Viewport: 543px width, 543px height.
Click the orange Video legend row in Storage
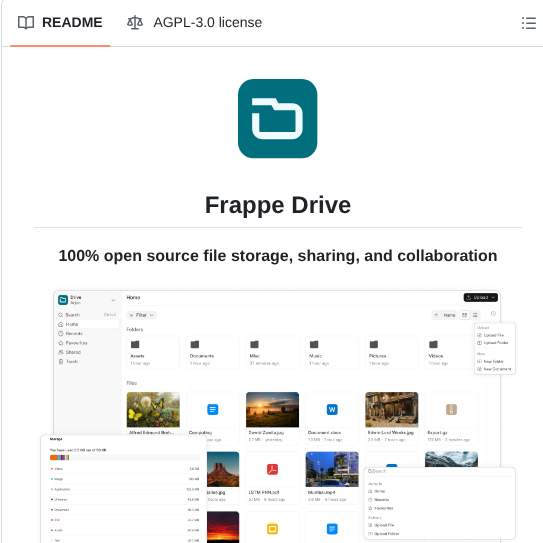(125, 469)
